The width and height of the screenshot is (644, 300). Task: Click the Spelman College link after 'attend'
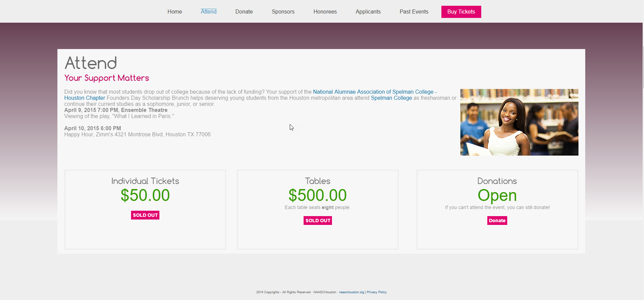coord(391,98)
